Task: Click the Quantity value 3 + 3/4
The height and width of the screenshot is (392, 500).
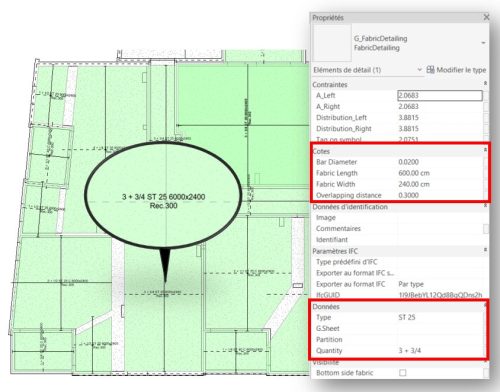Action: pos(409,350)
